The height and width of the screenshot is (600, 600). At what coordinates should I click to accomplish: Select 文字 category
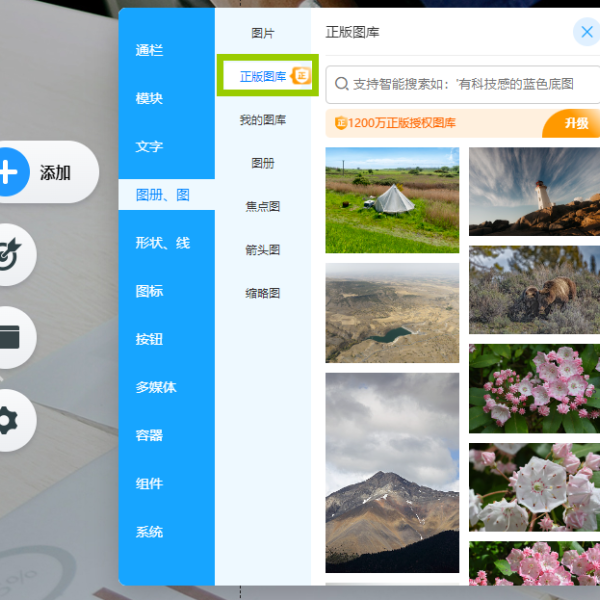(149, 147)
